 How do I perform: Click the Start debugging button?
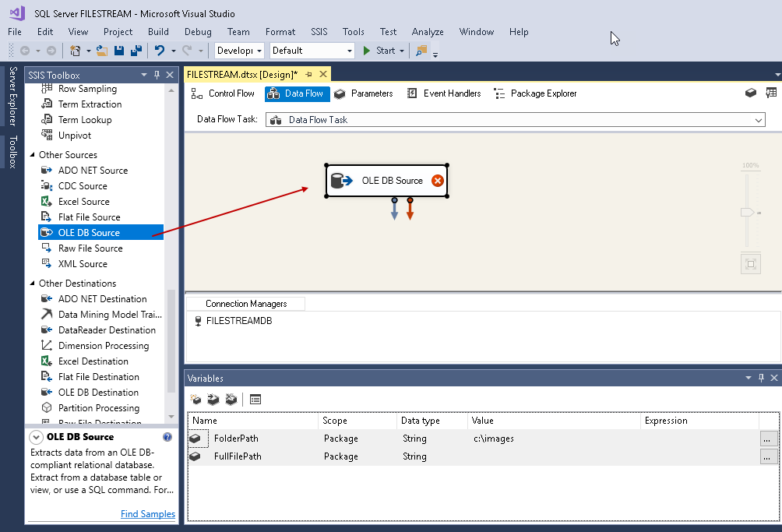click(x=379, y=51)
